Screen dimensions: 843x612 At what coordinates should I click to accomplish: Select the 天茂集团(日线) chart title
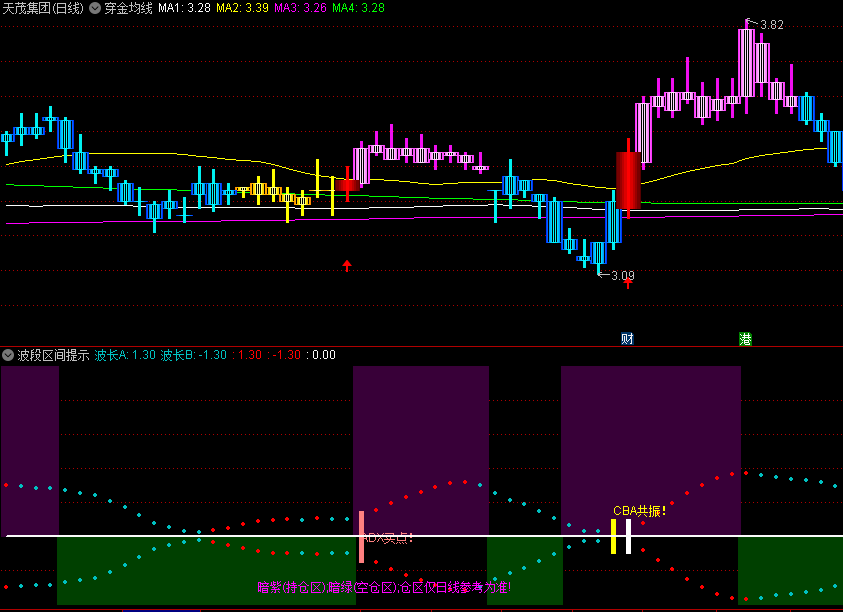click(x=44, y=8)
